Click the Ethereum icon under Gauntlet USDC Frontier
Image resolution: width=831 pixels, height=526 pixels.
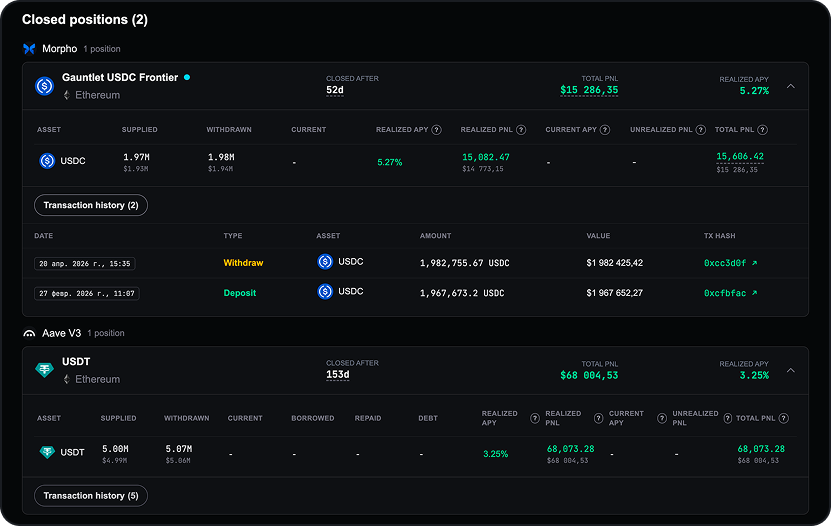click(x=67, y=95)
